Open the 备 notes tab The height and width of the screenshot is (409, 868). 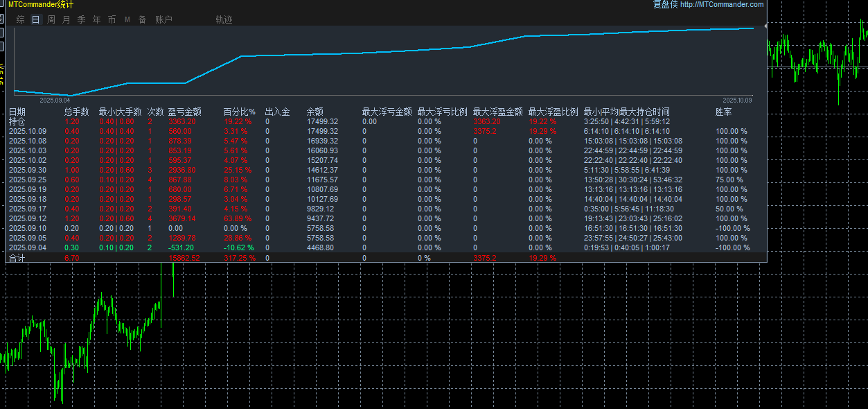(x=143, y=20)
